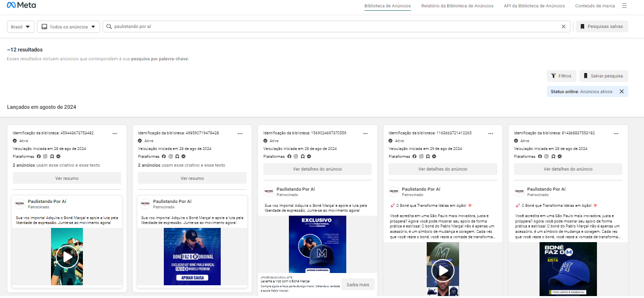Remove the Status online: Anúncios ativos filter
Image resolution: width=644 pixels, height=298 pixels.
tap(621, 92)
